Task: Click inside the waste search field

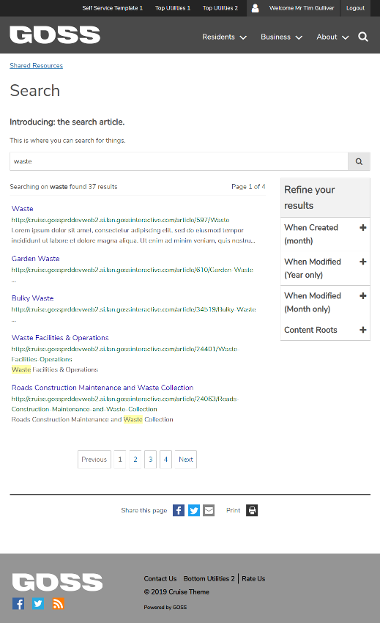Action: tap(179, 161)
